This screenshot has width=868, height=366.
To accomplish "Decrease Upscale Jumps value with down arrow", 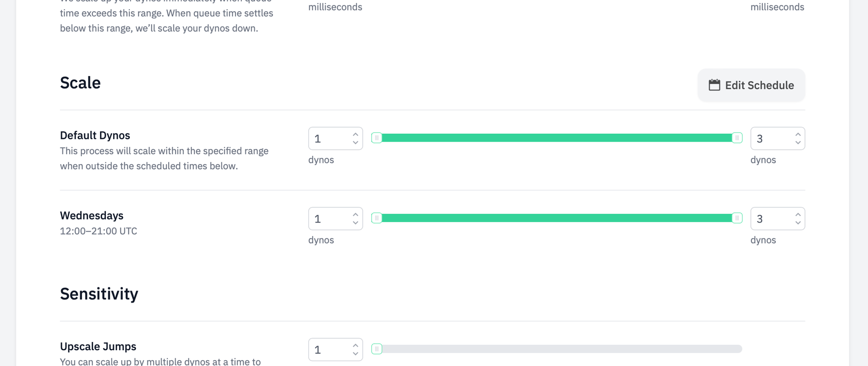I will click(x=355, y=354).
